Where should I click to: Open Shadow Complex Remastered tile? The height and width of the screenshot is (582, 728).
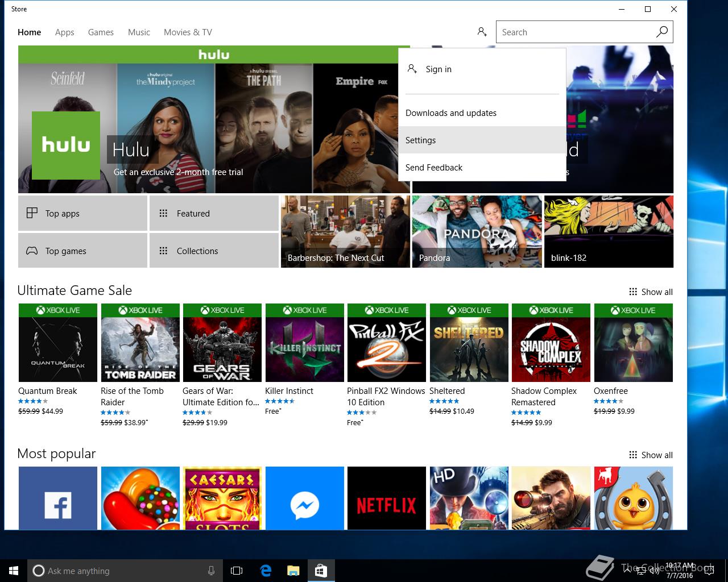click(x=551, y=343)
